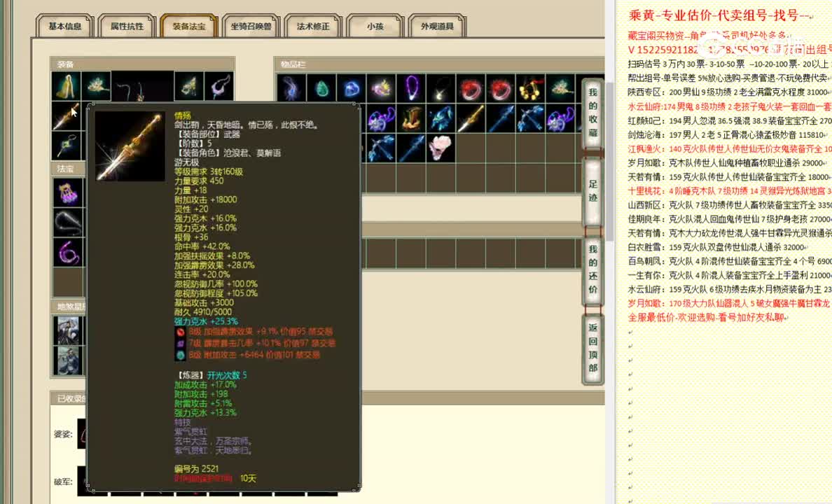Click the hanging pendant equipment image

tap(143, 87)
